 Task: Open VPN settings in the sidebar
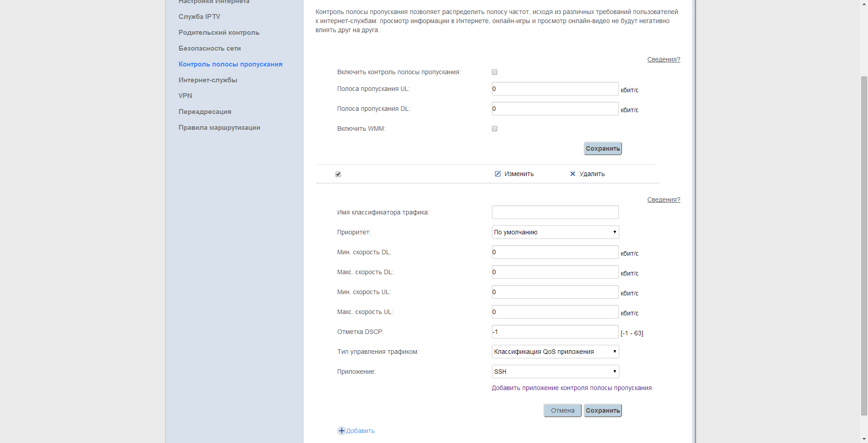coord(185,96)
